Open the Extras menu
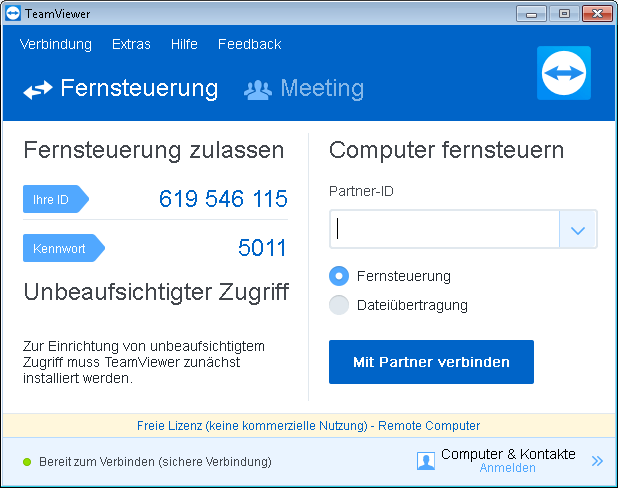This screenshot has height=488, width=618. [x=131, y=44]
